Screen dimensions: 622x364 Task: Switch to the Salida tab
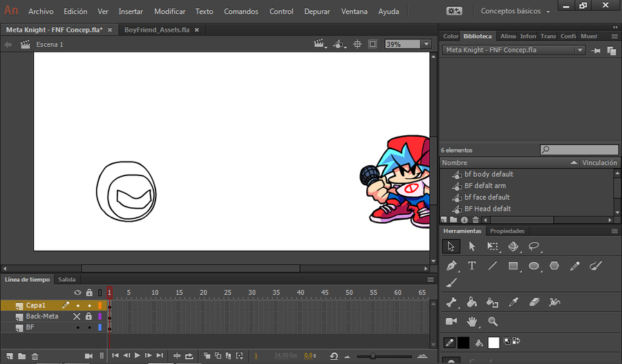pos(66,280)
